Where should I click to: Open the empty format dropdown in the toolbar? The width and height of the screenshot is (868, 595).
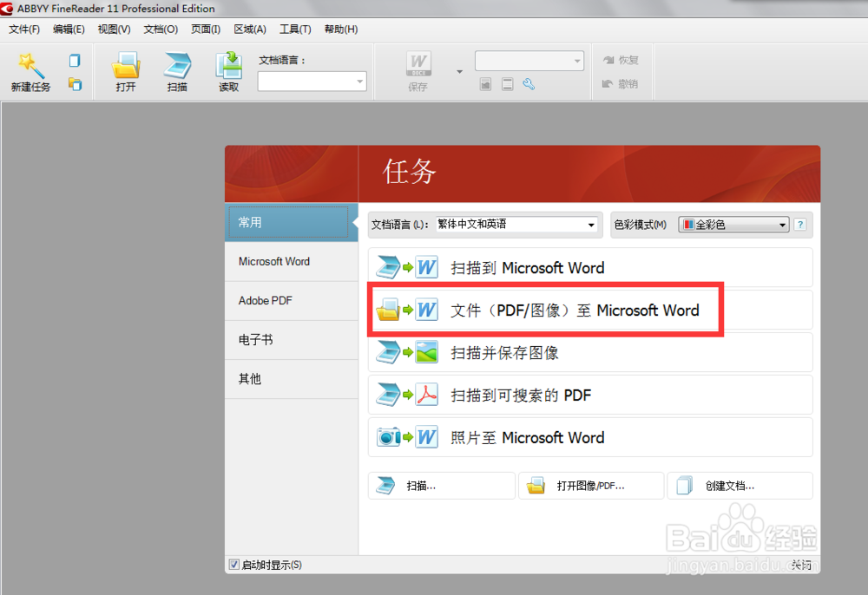coord(529,61)
